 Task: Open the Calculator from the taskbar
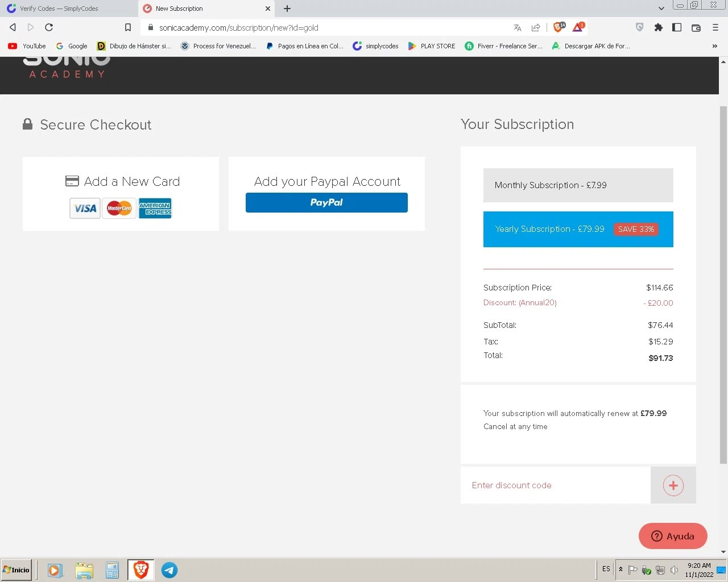(x=112, y=570)
